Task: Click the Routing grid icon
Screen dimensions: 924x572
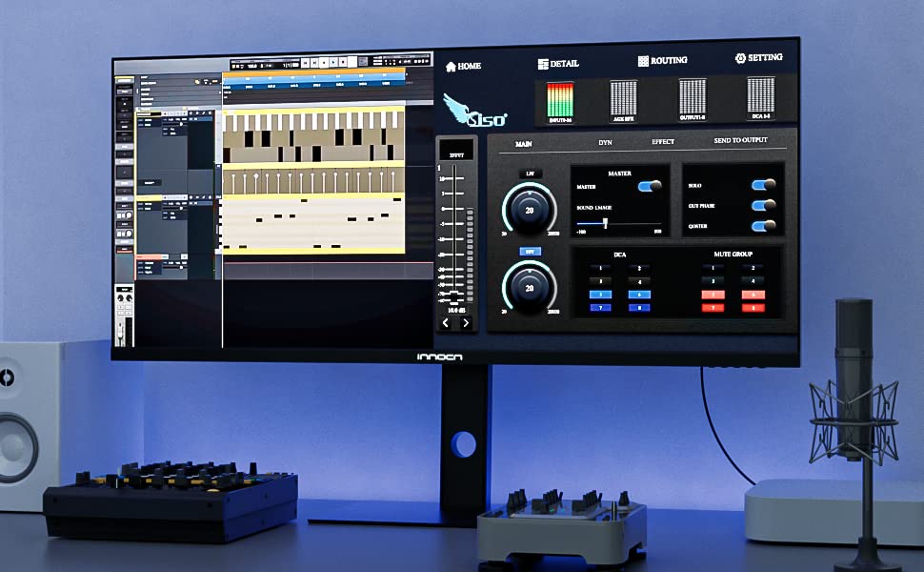Action: click(644, 61)
